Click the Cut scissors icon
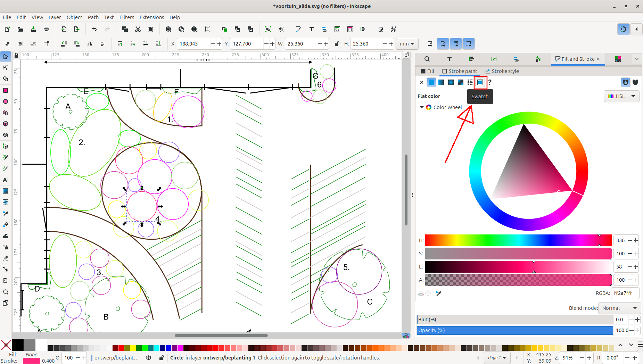Viewport: 643px width, 364px height. (138, 29)
